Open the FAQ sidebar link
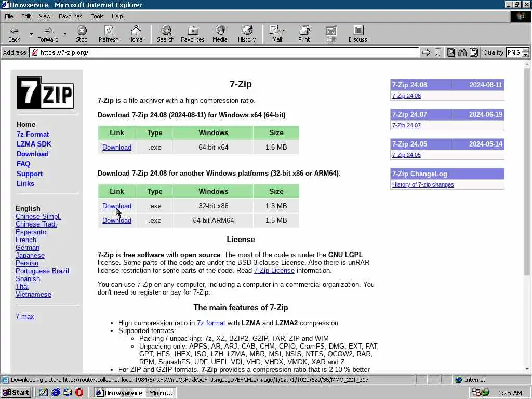This screenshot has height=399, width=532. (x=23, y=164)
